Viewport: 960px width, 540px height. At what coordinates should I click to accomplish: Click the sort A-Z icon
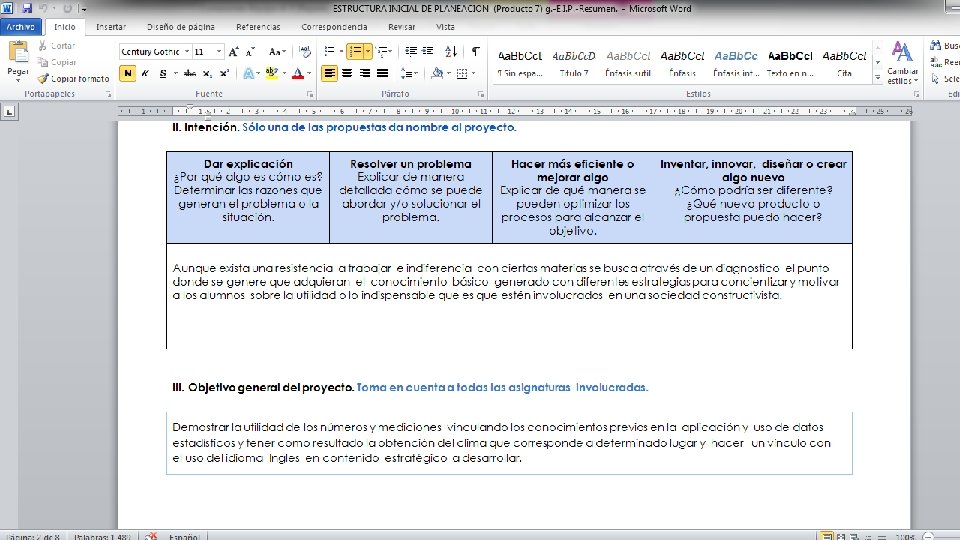pos(451,51)
